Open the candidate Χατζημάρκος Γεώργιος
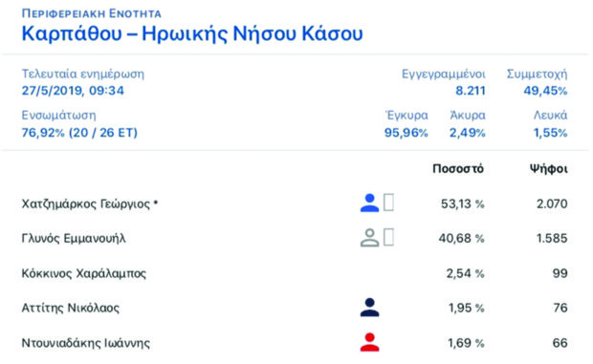 pyautogui.click(x=90, y=203)
